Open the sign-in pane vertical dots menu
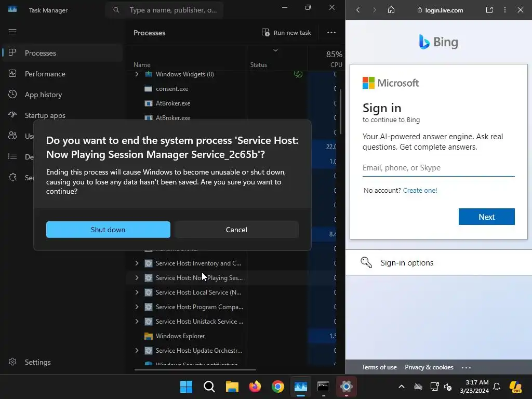This screenshot has width=532, height=399. [x=505, y=10]
